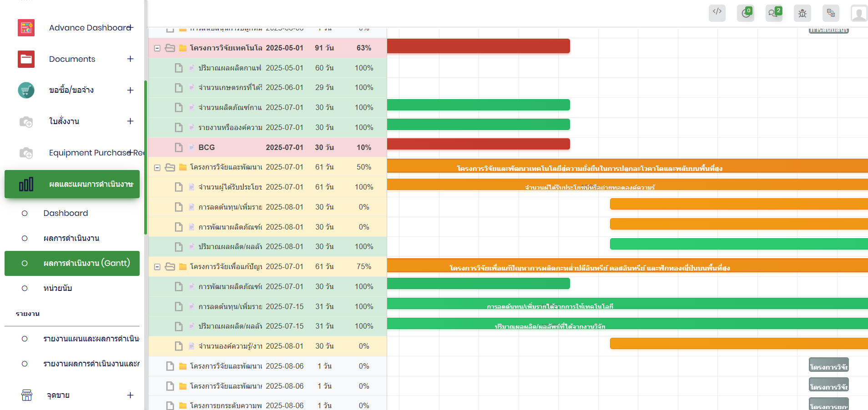Open the Advance Dashboard menu item

click(90, 28)
